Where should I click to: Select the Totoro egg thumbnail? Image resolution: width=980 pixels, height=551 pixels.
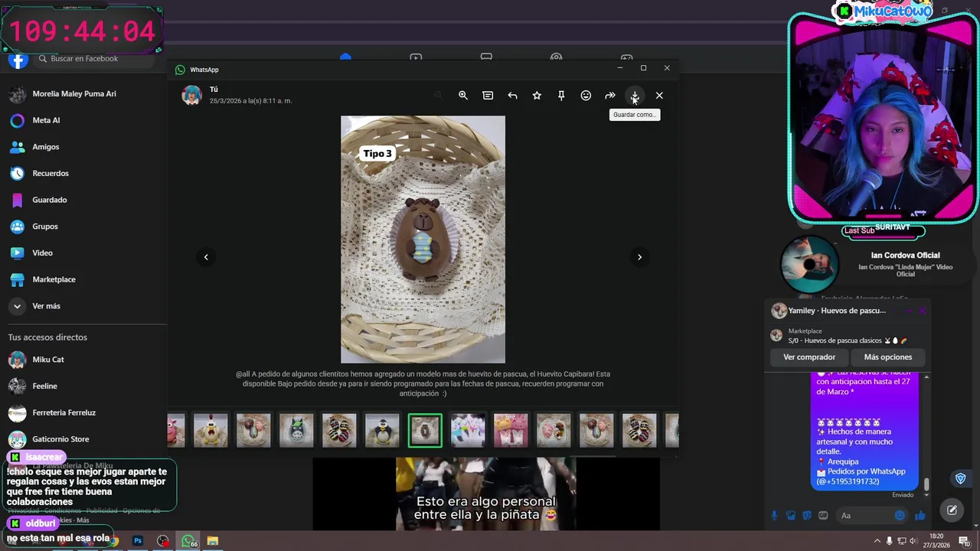[296, 430]
